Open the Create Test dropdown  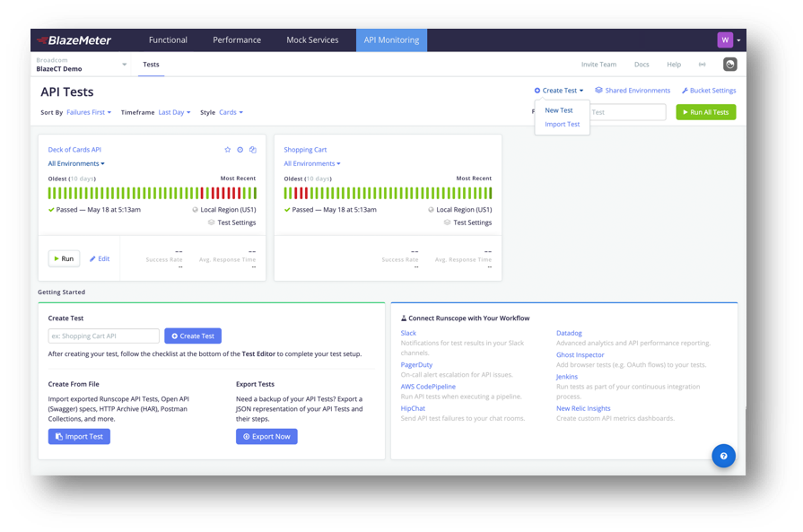(559, 91)
